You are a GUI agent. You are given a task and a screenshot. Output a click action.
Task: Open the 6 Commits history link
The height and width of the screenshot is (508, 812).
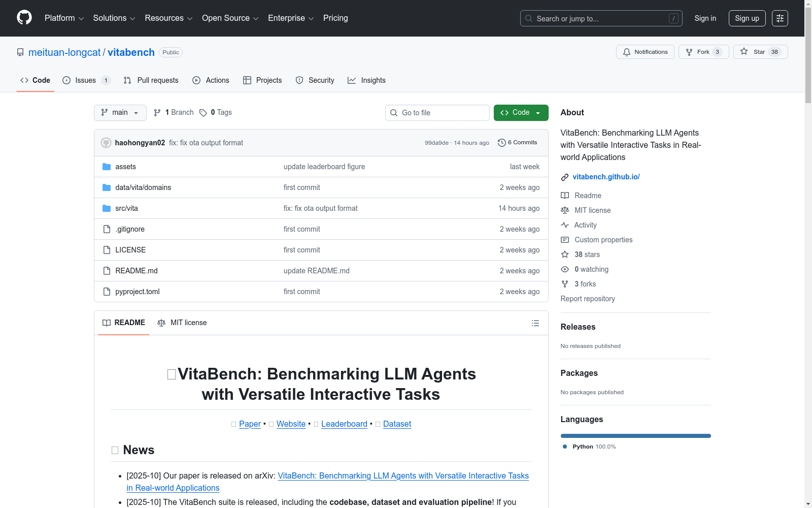click(x=518, y=143)
